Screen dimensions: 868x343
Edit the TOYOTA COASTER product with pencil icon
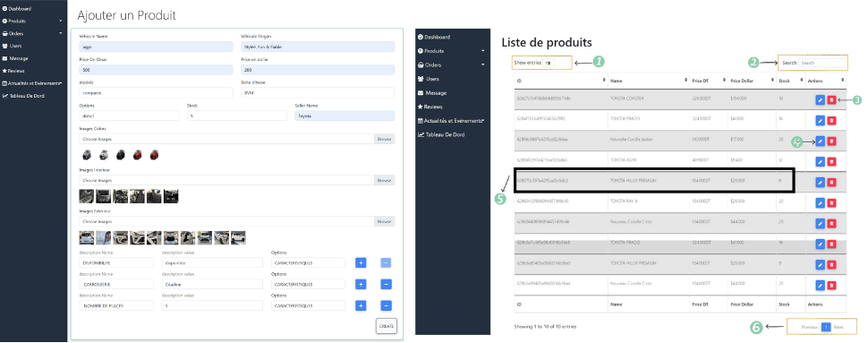click(x=820, y=99)
